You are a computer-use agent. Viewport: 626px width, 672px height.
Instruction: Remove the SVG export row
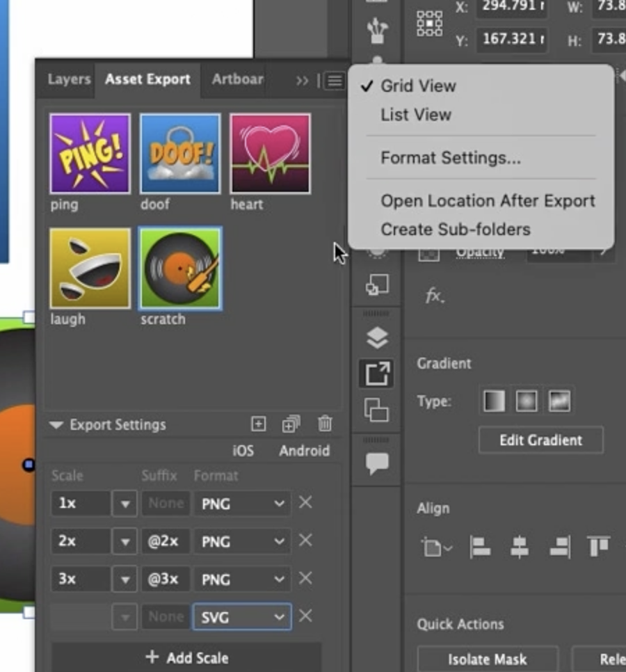(305, 616)
